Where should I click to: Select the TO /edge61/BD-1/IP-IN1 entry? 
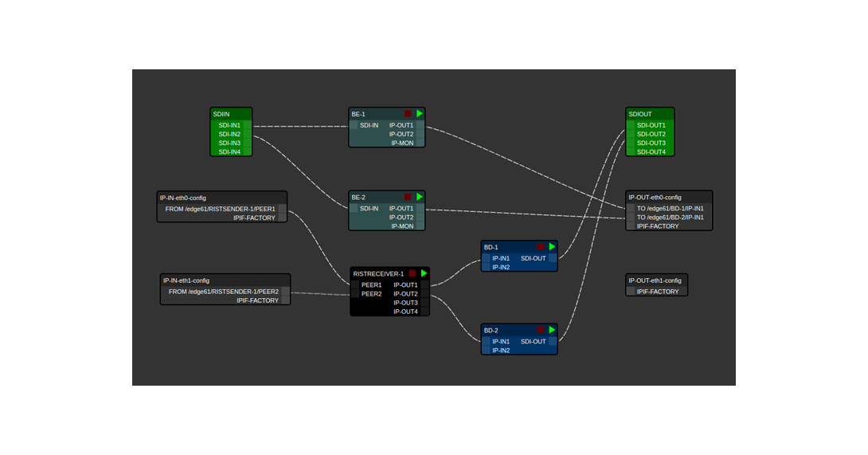coord(670,208)
